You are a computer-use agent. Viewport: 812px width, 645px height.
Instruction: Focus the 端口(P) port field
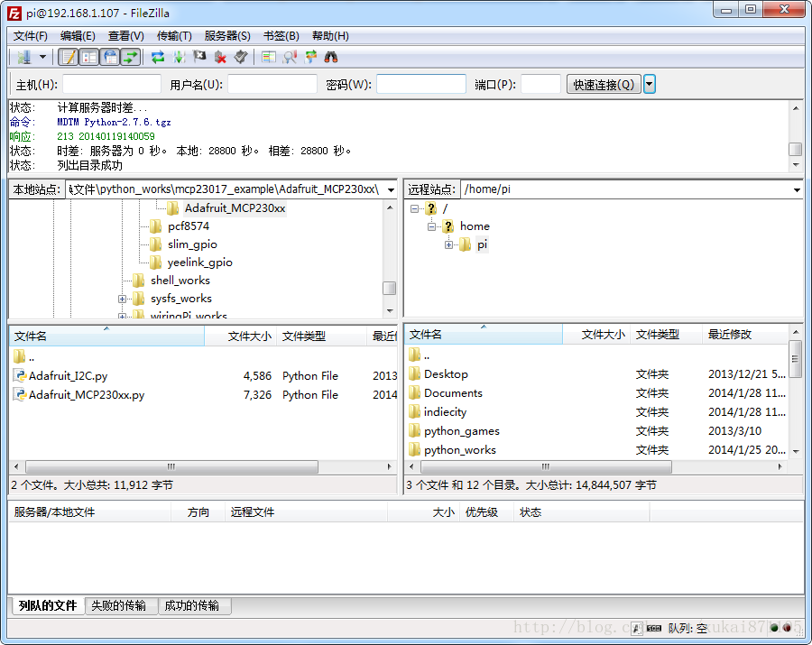pyautogui.click(x=540, y=84)
